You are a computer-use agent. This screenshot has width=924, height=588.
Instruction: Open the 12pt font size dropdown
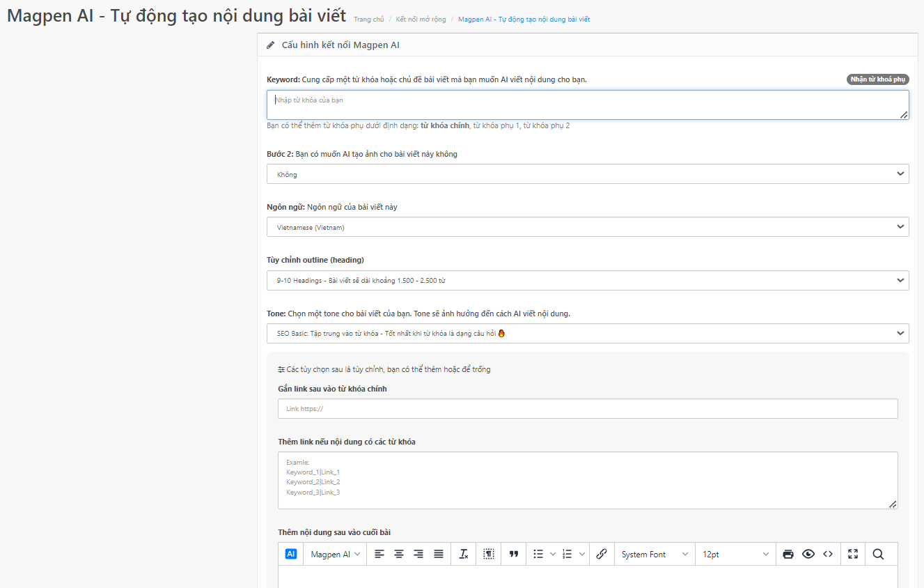(x=736, y=554)
